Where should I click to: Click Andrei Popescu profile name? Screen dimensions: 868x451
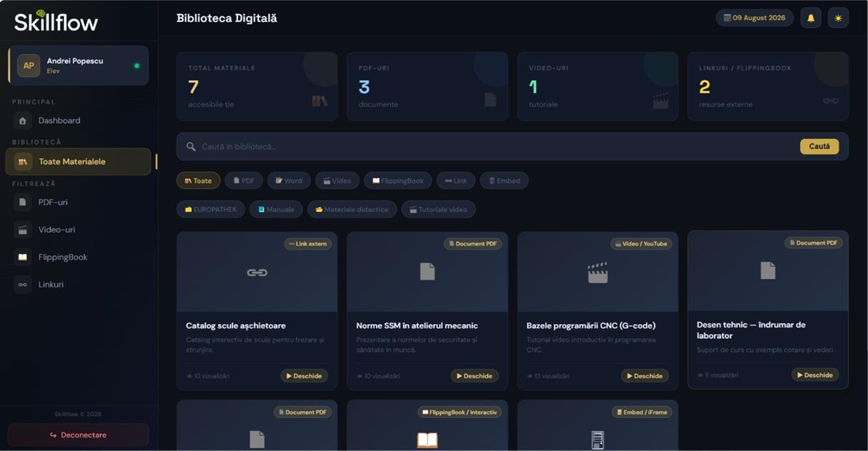[x=75, y=61]
